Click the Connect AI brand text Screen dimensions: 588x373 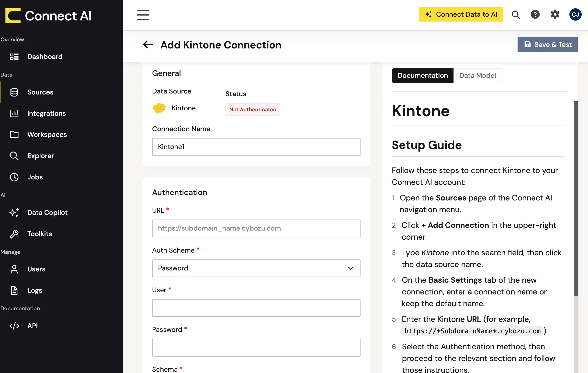58,16
